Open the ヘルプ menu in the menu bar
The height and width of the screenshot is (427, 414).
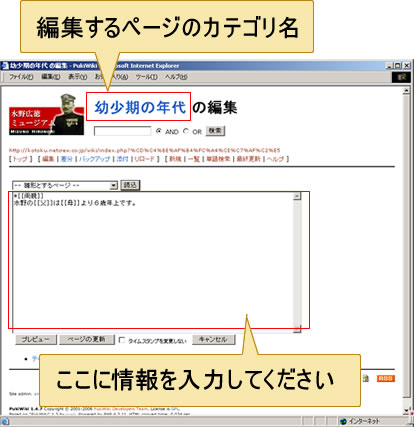tap(176, 77)
